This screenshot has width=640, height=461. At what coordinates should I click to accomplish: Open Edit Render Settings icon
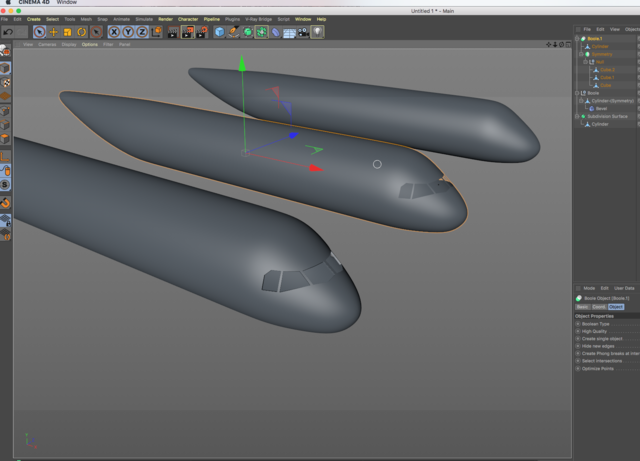[202, 32]
